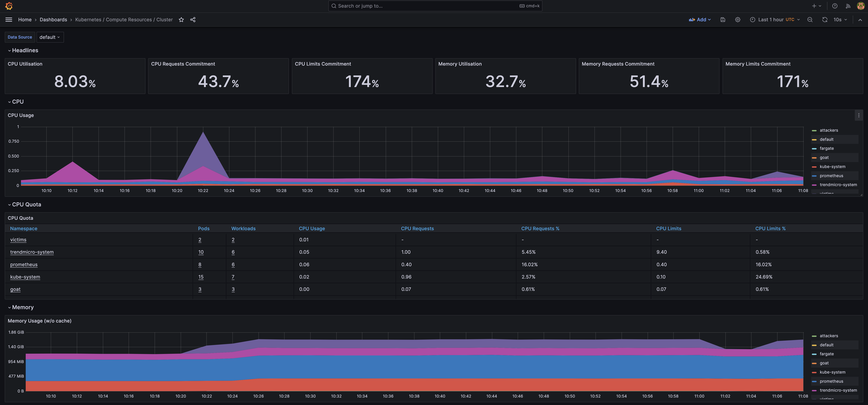868x405 pixels.
Task: Click the Memory Utilisation panel title
Action: pyautogui.click(x=460, y=64)
